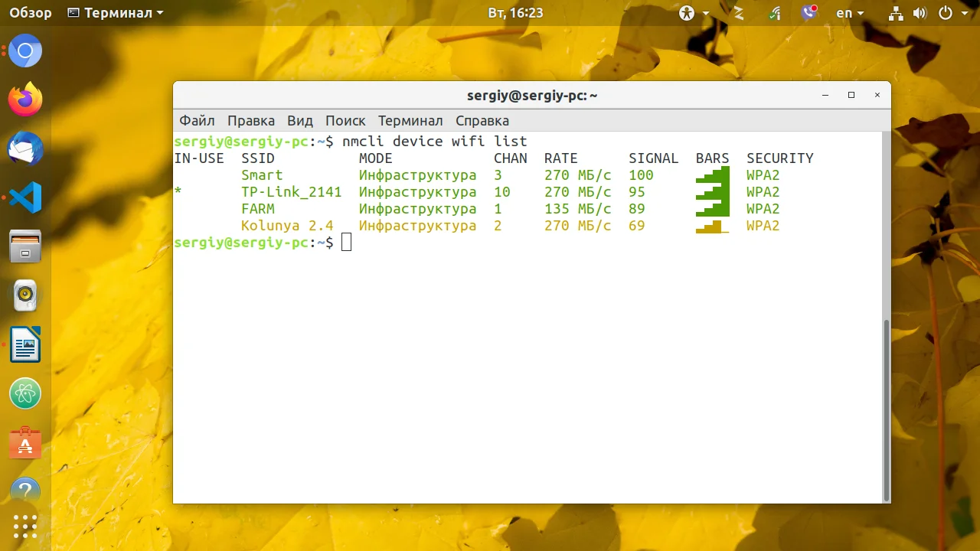Image resolution: width=980 pixels, height=551 pixels.
Task: Open Thunderbird mail from the dock
Action: point(25,148)
